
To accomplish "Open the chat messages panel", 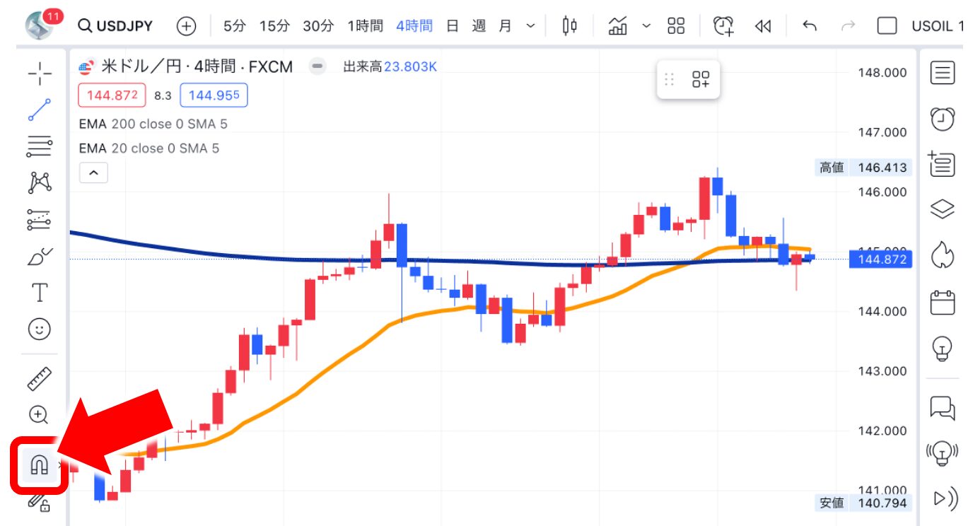I will click(x=942, y=408).
